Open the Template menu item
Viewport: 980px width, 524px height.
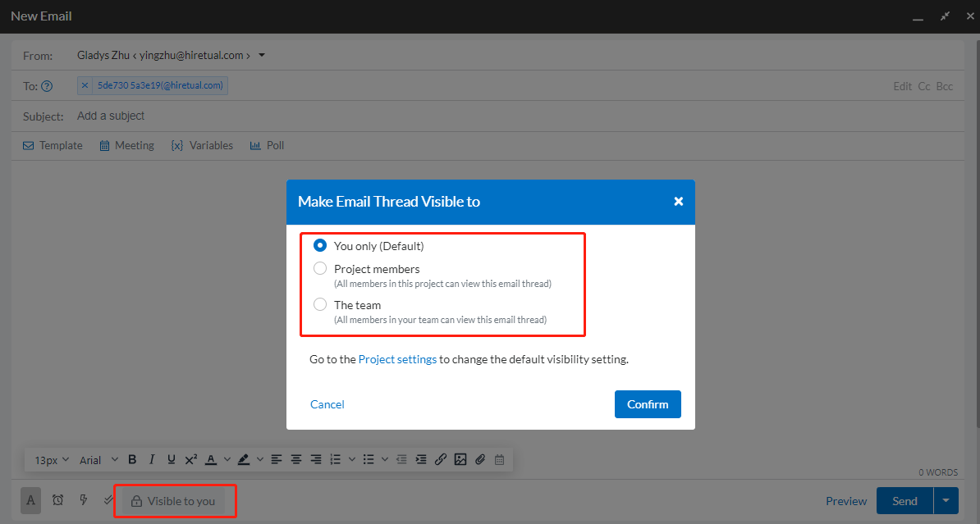53,145
